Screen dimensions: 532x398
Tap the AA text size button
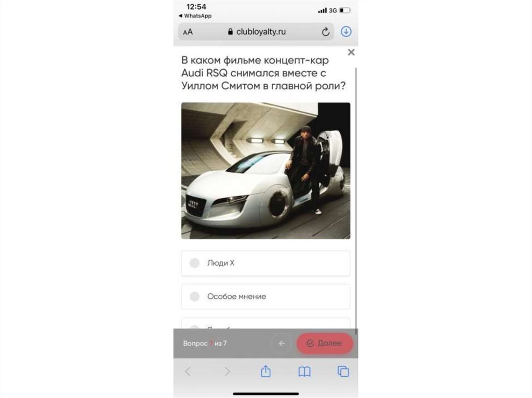click(188, 32)
